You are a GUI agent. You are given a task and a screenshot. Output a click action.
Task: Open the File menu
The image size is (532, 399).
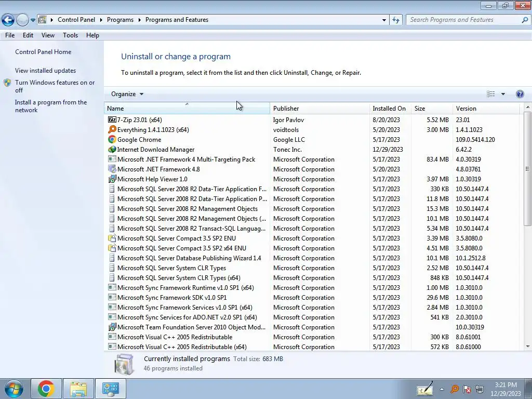10,35
